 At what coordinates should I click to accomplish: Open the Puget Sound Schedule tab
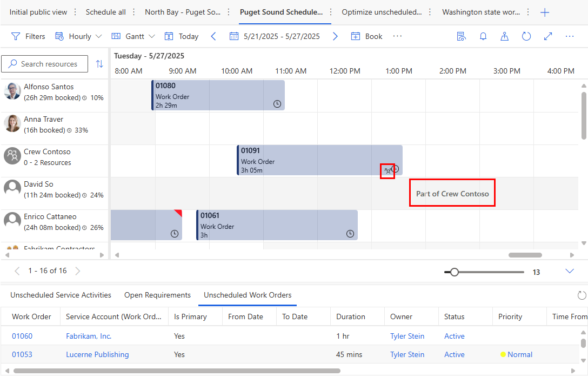point(281,11)
